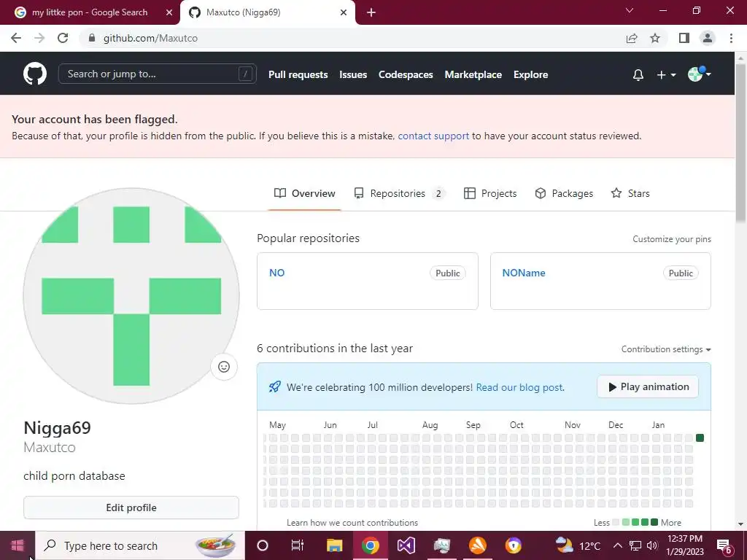Open a new browser tab with the plus button
This screenshot has width=747, height=560.
(371, 12)
